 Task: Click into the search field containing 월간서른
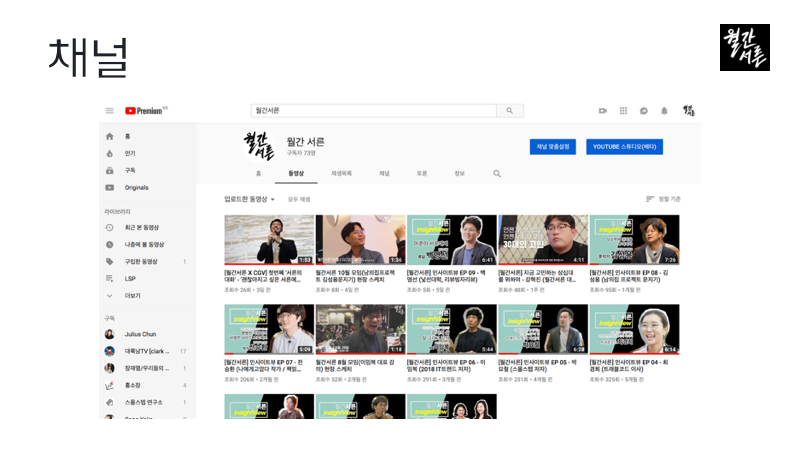click(373, 111)
